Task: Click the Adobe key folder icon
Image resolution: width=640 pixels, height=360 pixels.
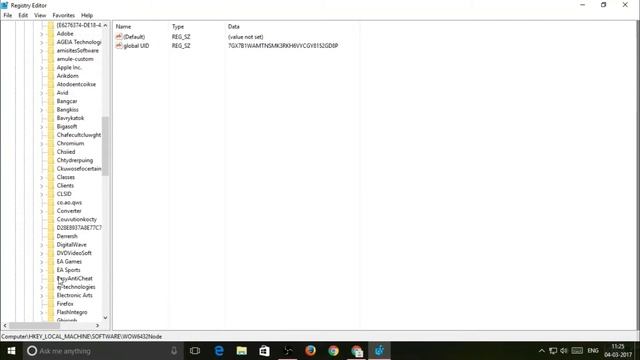Action: pyautogui.click(x=51, y=34)
